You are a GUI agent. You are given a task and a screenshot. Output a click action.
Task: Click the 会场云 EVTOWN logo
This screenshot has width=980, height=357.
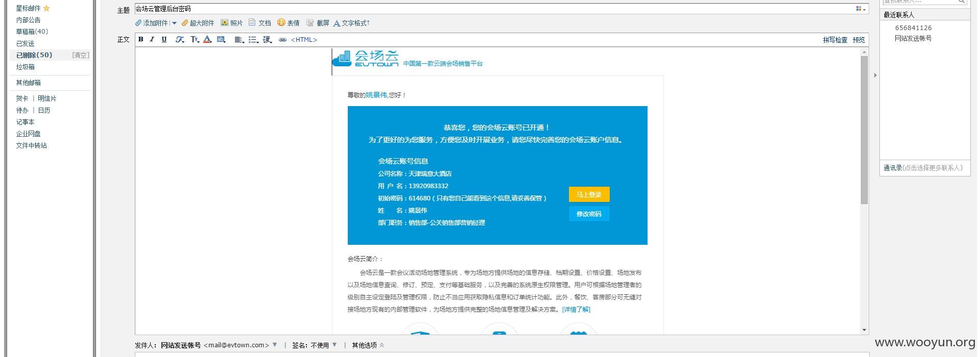pos(366,58)
